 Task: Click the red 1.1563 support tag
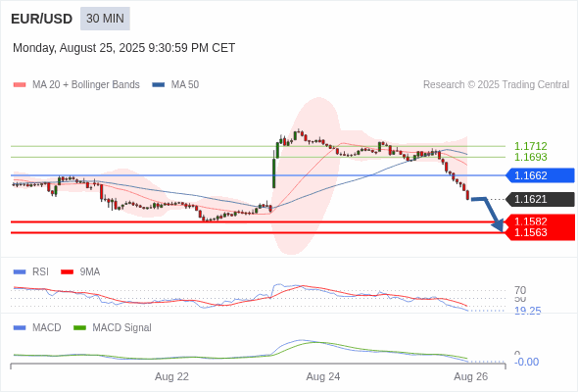point(540,233)
